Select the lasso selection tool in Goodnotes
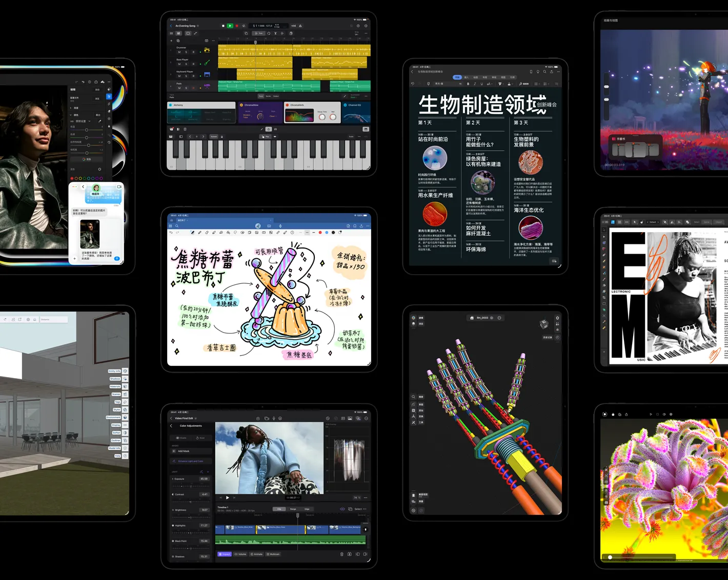The width and height of the screenshot is (728, 580). click(x=235, y=233)
